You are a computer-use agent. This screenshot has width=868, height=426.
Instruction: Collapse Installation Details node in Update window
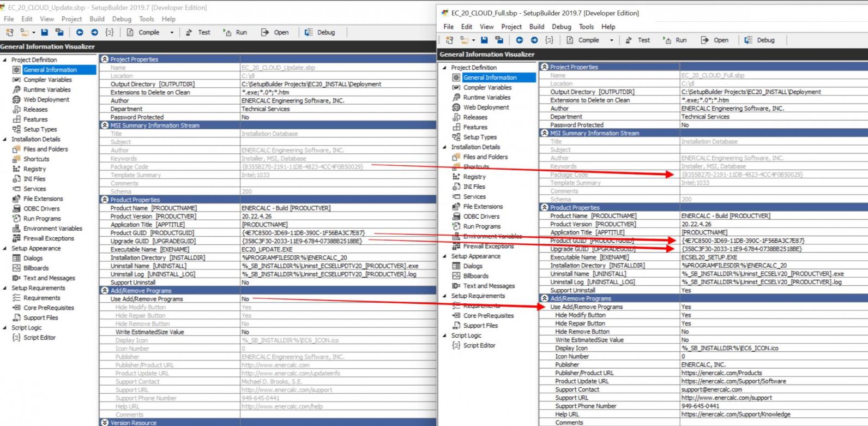(5, 139)
